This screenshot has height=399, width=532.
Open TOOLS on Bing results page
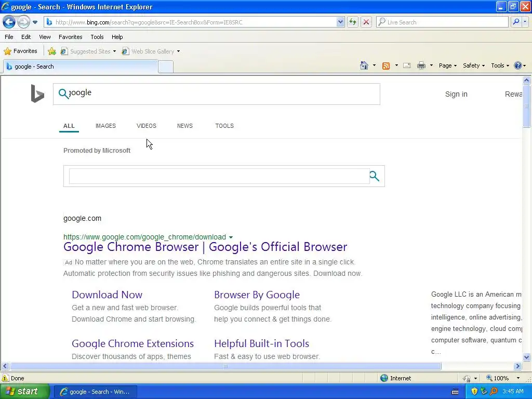tap(224, 126)
